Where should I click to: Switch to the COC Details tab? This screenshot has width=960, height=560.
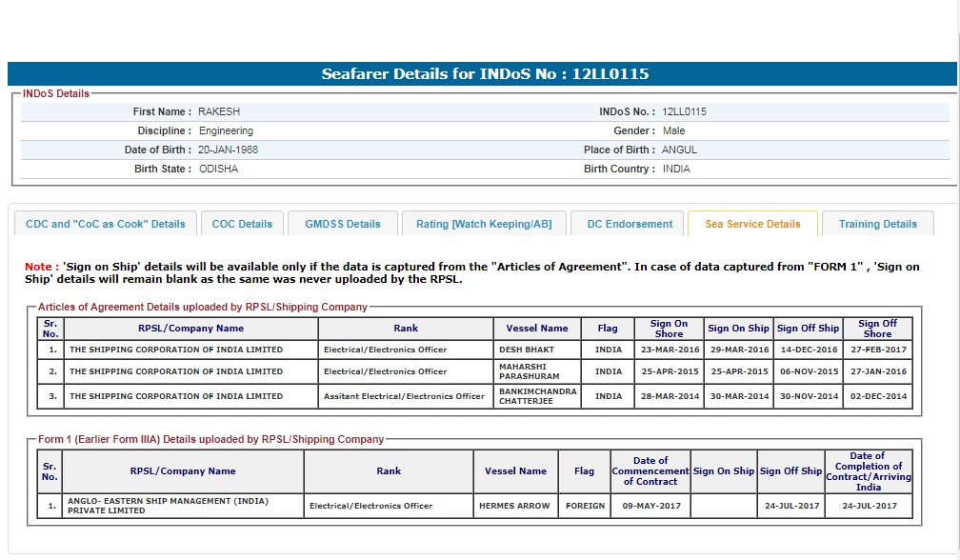pos(242,224)
